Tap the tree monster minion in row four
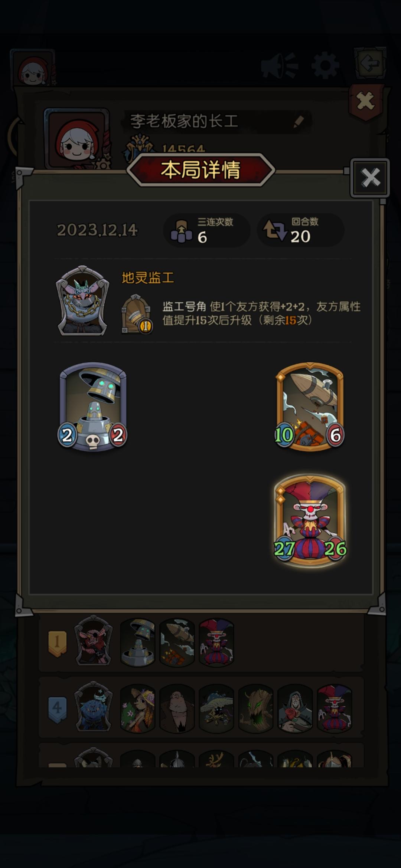This screenshot has height=868, width=401. pos(256,709)
